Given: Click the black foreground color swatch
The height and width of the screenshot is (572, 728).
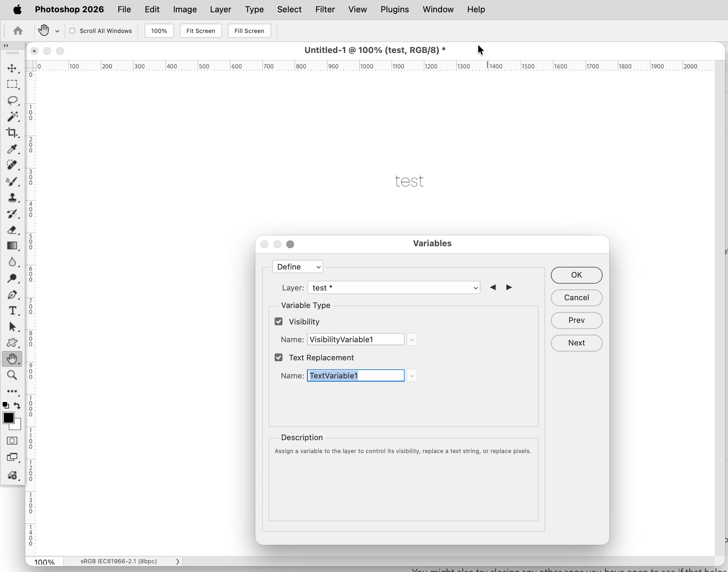Looking at the screenshot, I should pyautogui.click(x=8, y=418).
